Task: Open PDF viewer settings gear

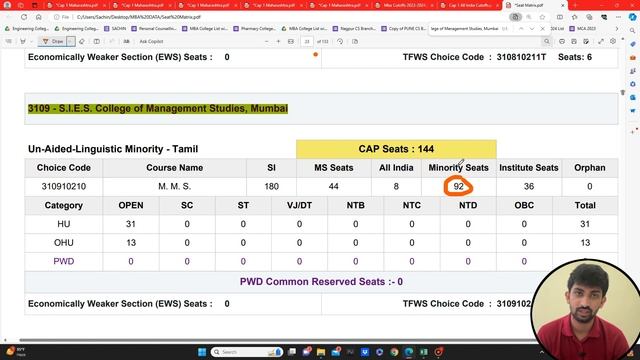Action: 613,41
